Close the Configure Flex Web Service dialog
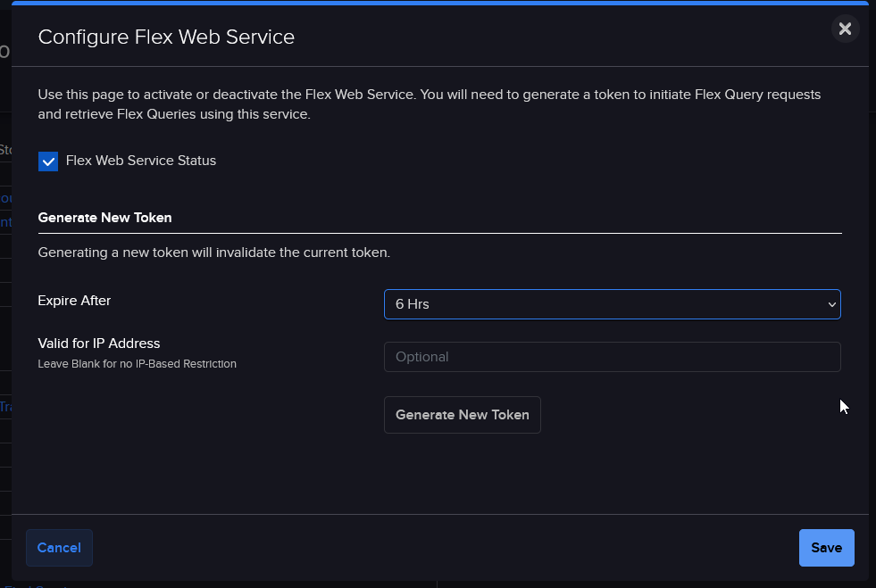 click(845, 29)
